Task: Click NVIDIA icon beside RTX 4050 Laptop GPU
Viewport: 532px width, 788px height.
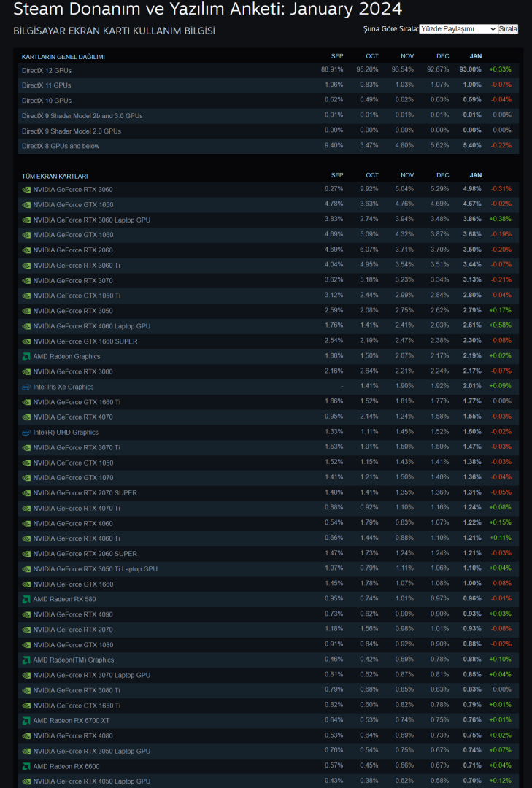Action: 26,782
